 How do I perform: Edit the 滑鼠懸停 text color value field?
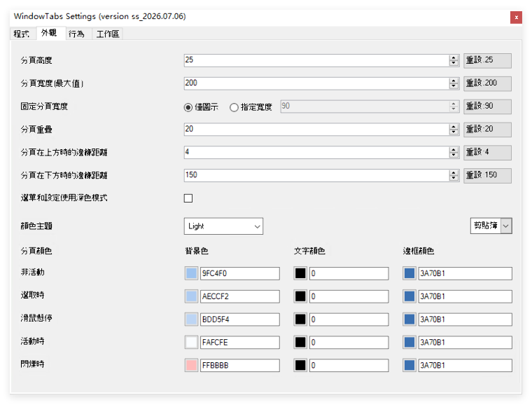pos(349,320)
